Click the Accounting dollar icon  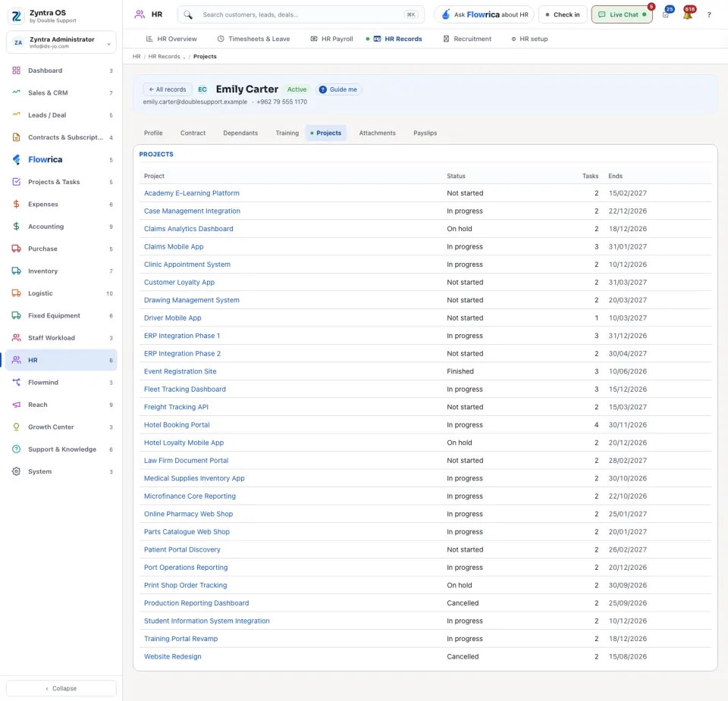[16, 227]
